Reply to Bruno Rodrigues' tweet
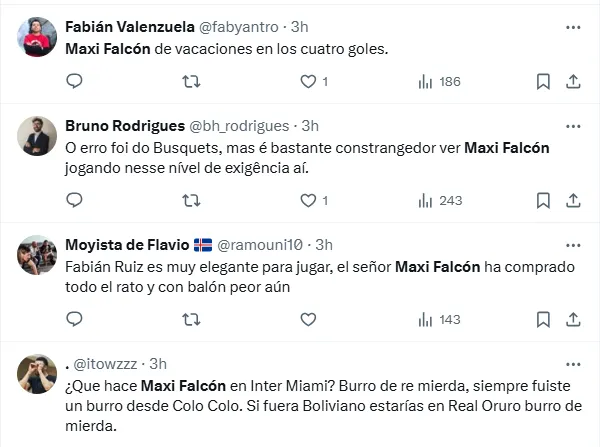This screenshot has height=447, width=600. [x=75, y=200]
